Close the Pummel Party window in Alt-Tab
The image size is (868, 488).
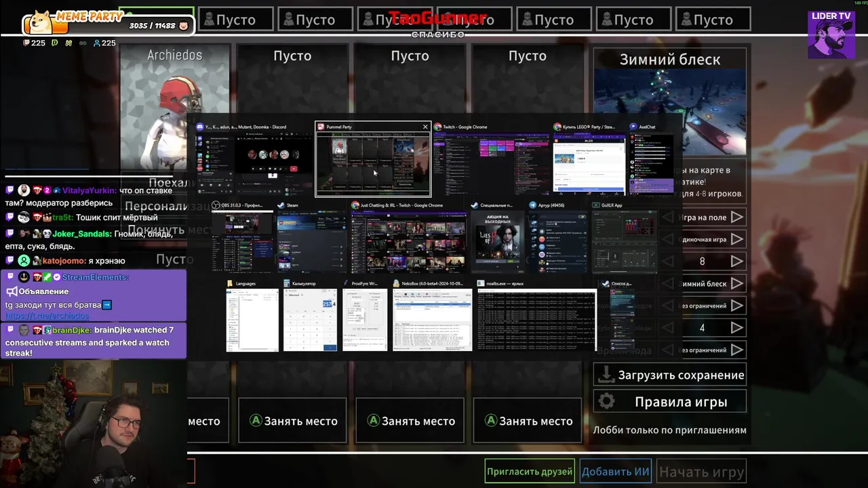pyautogui.click(x=425, y=127)
